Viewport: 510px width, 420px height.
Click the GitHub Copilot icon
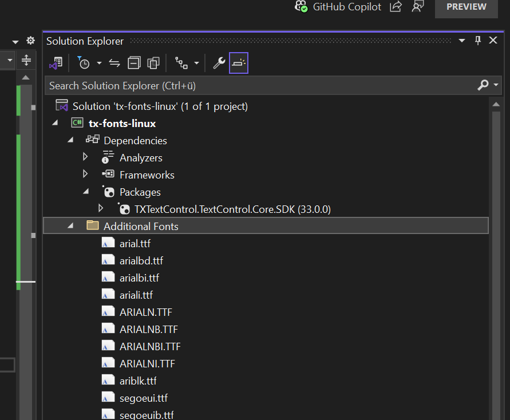301,6
